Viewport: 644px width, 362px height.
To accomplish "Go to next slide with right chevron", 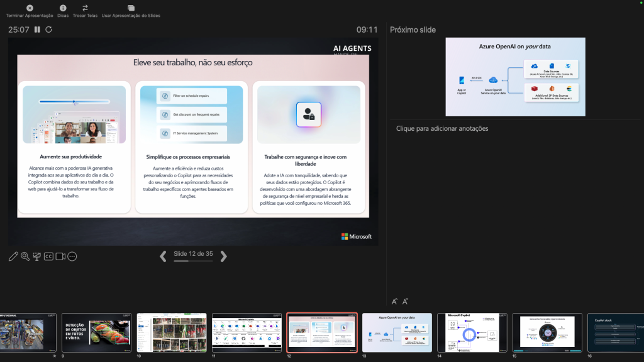I will tap(224, 256).
